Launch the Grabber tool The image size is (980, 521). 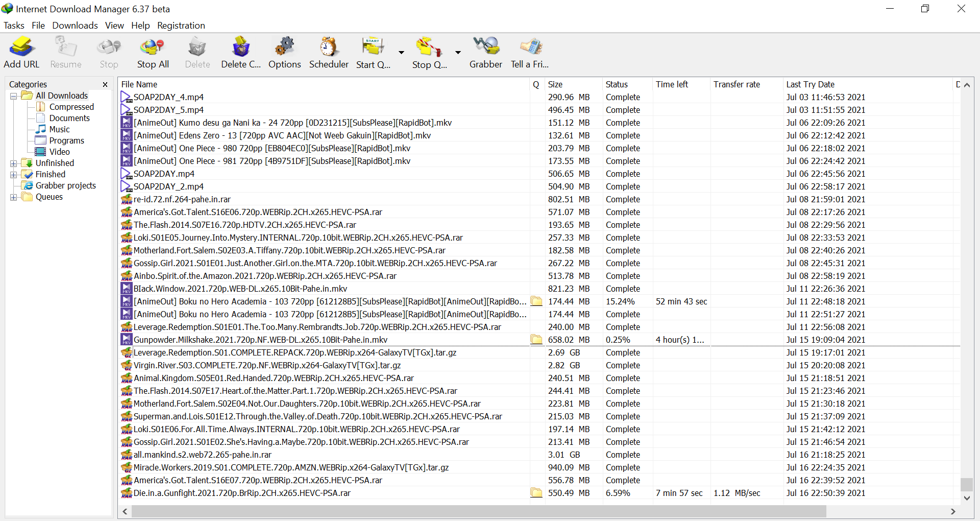pos(486,52)
